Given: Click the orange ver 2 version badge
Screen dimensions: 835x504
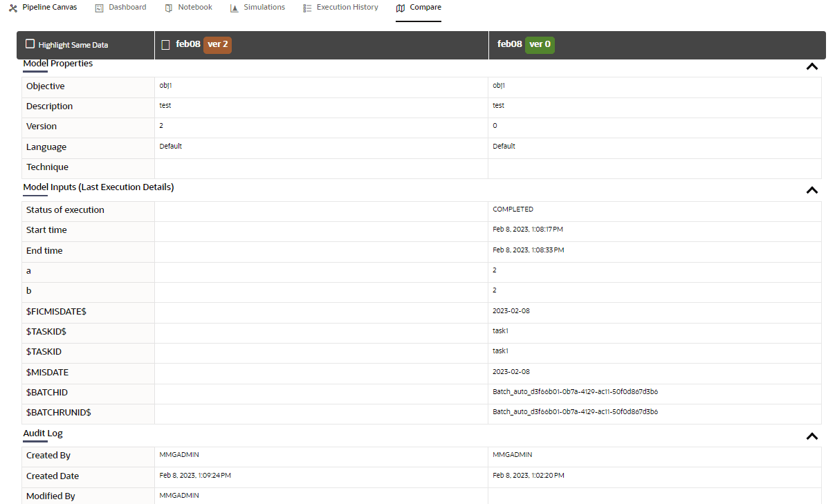Looking at the screenshot, I should 217,44.
